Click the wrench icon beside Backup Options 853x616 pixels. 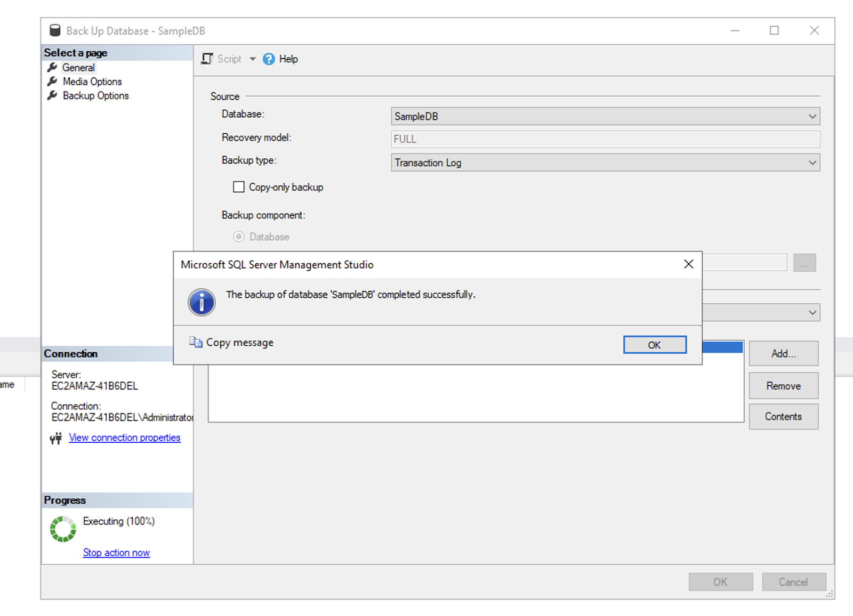[52, 95]
